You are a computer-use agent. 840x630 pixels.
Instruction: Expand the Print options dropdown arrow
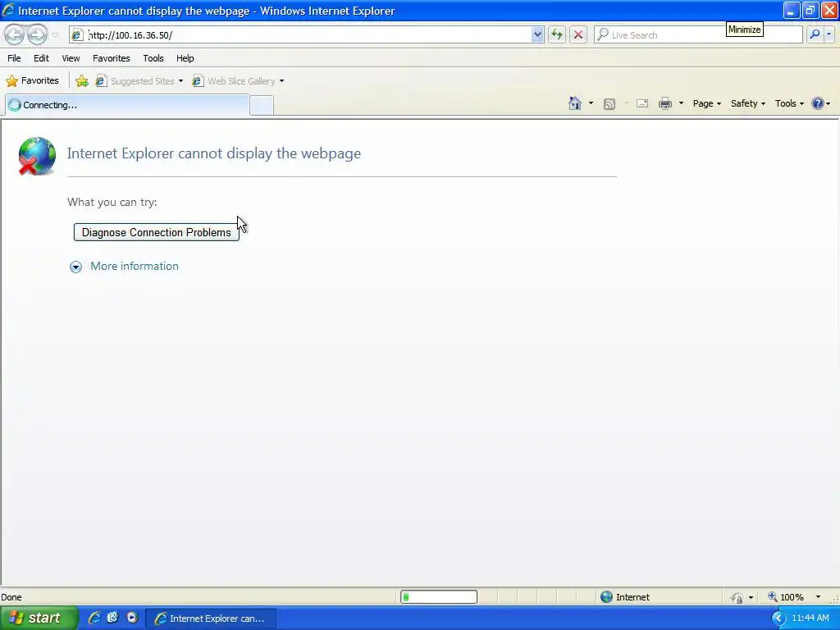coord(681,103)
